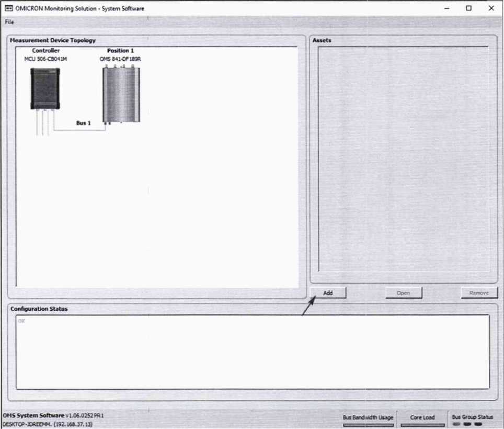This screenshot has width=504, height=429.
Task: Click the OMICRON app icon in title bar
Action: (8, 8)
